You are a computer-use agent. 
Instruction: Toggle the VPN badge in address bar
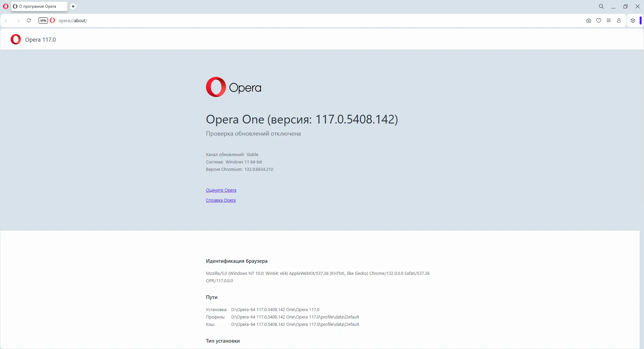tap(43, 20)
